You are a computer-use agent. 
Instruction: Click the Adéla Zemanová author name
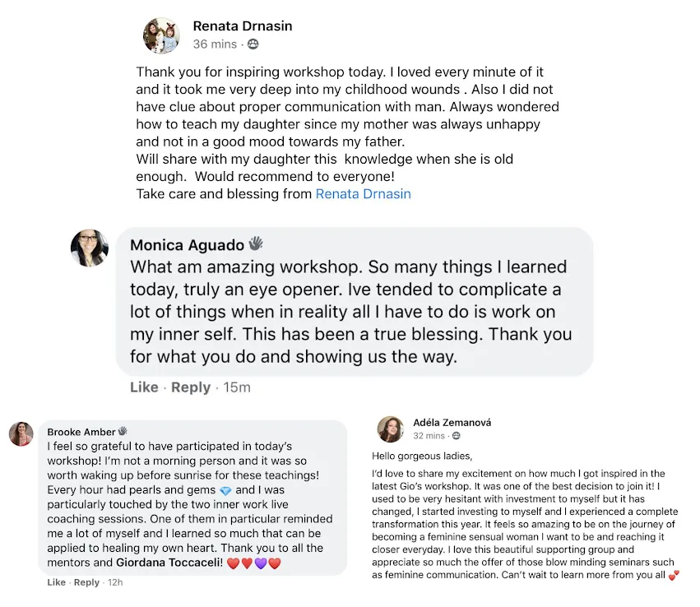click(452, 422)
